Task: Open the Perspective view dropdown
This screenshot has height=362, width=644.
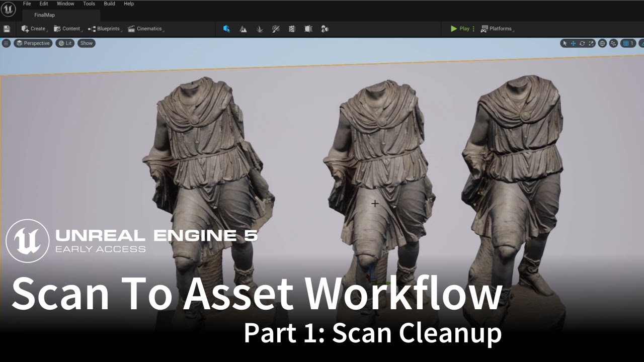Action: click(x=33, y=43)
